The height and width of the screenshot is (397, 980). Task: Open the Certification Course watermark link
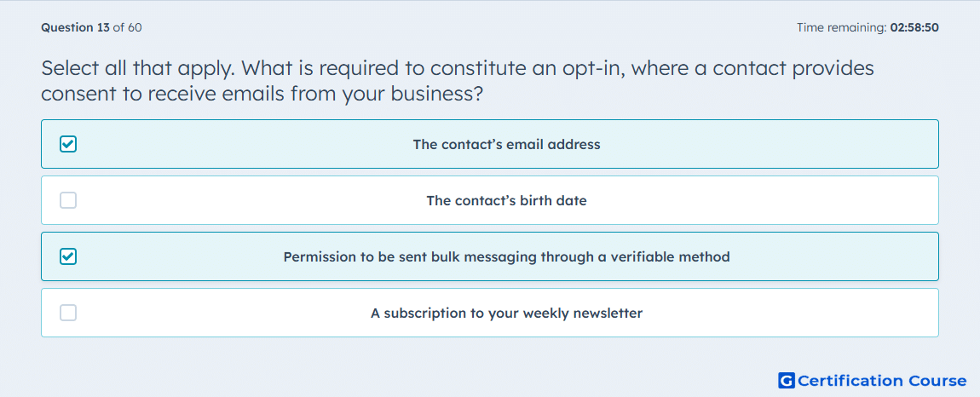873,380
